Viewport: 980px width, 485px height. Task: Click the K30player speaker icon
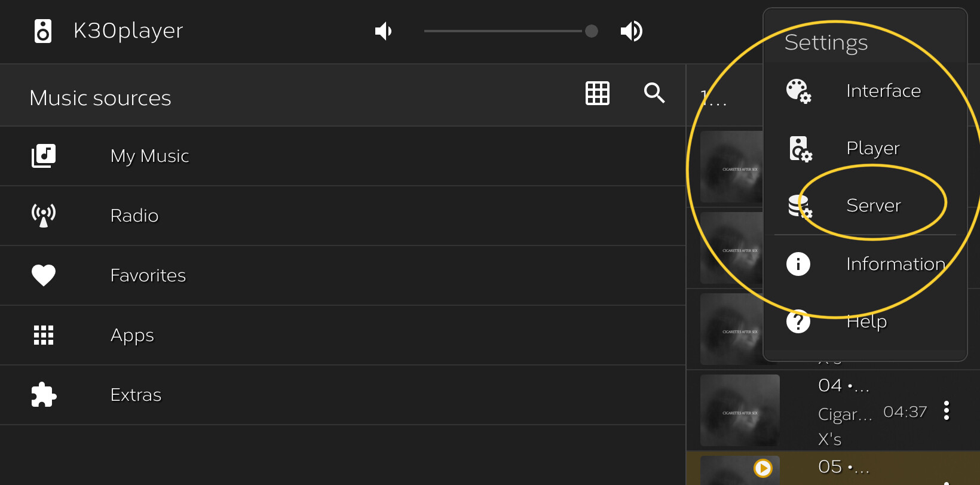point(43,31)
